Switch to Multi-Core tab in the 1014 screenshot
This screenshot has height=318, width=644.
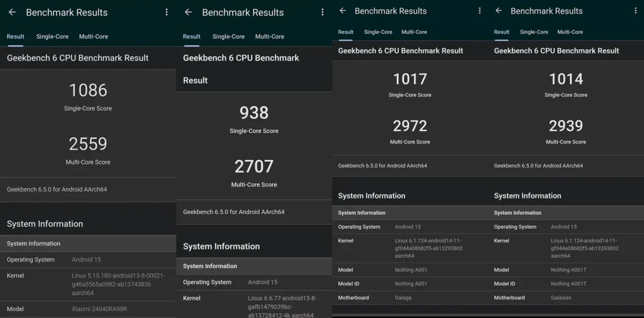click(x=570, y=32)
